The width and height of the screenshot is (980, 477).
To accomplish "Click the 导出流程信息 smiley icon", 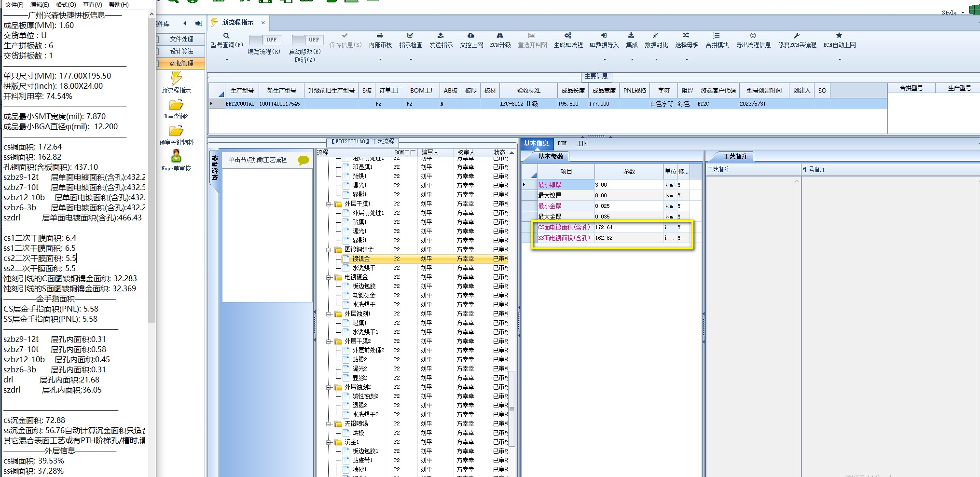I will (x=753, y=36).
